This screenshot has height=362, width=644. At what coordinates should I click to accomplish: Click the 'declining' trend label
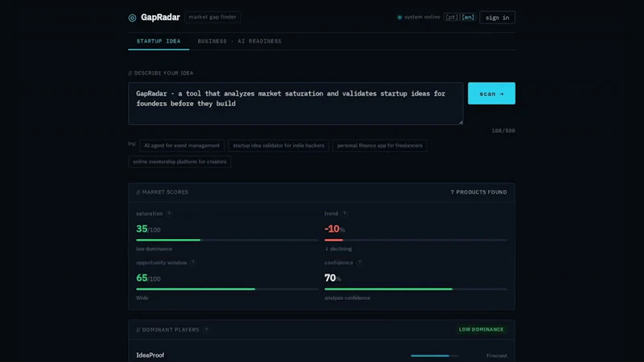pyautogui.click(x=338, y=249)
